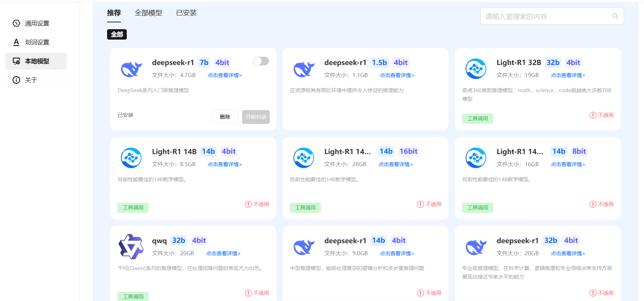Click the 1.5b size badge
The image size is (644, 301).
[380, 63]
